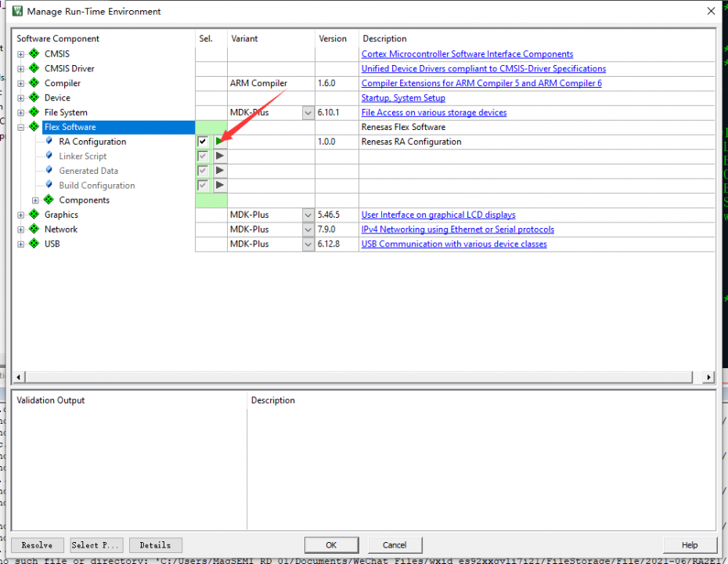Image resolution: width=728 pixels, height=564 pixels.
Task: Click the CMSIS Driver green diamond icon
Action: pyautogui.click(x=34, y=68)
